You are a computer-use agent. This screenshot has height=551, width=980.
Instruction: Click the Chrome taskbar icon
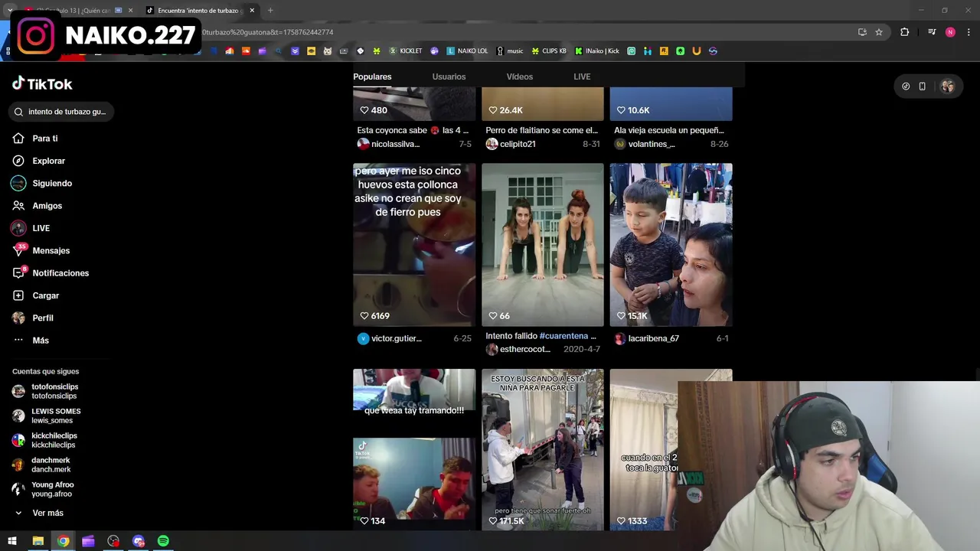63,541
